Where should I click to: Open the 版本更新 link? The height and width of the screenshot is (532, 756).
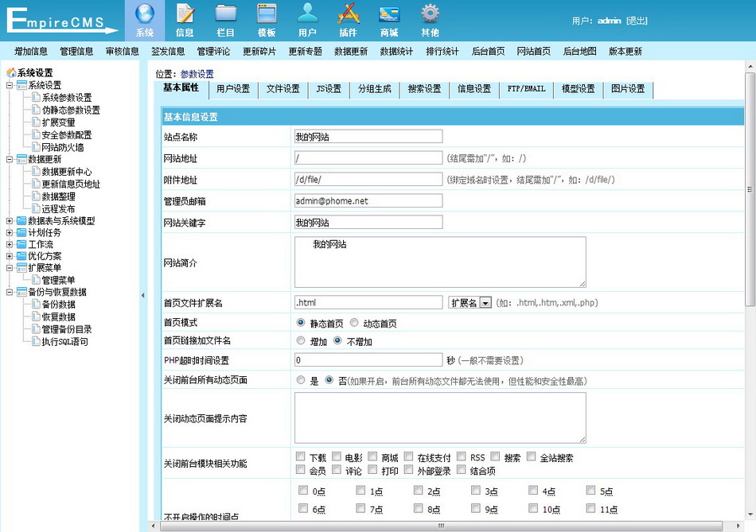point(625,52)
